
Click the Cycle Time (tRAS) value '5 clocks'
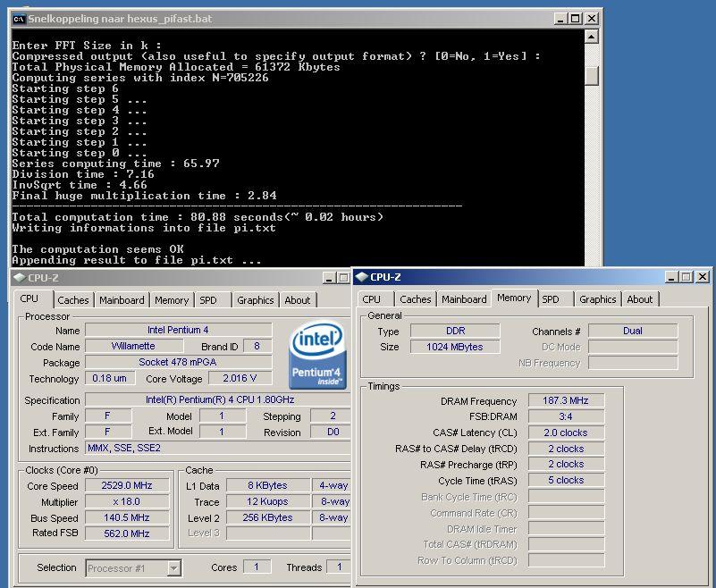[x=566, y=480]
